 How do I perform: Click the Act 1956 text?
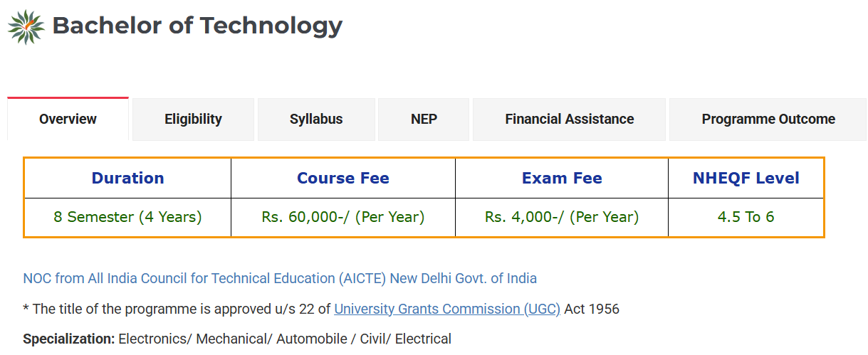(x=592, y=309)
